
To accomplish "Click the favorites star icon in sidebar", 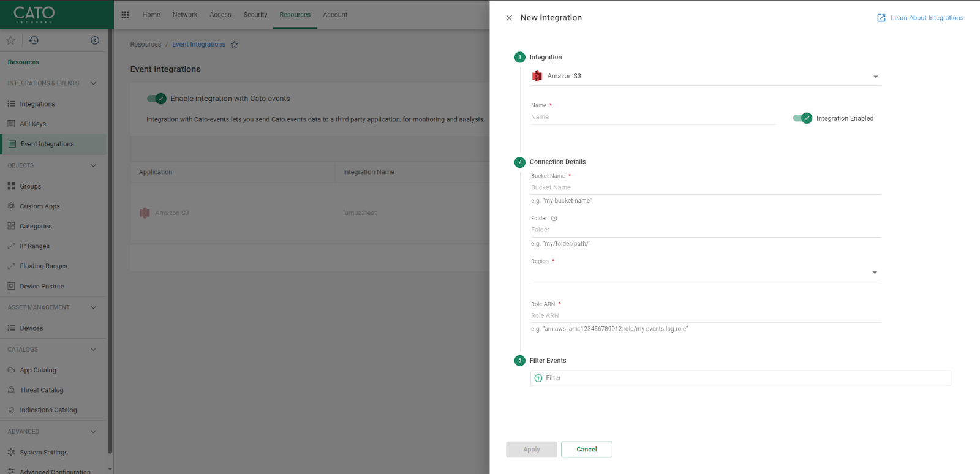I will tap(10, 40).
